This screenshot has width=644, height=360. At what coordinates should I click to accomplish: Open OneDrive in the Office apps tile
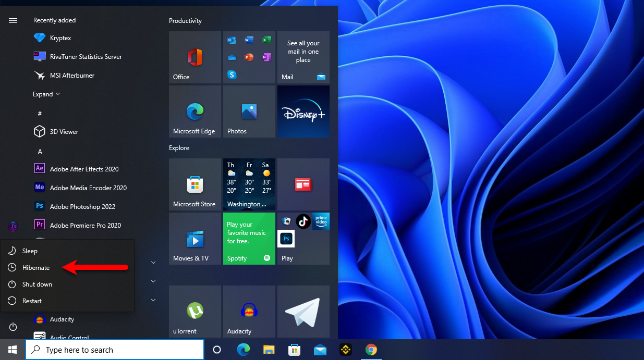pyautogui.click(x=232, y=57)
